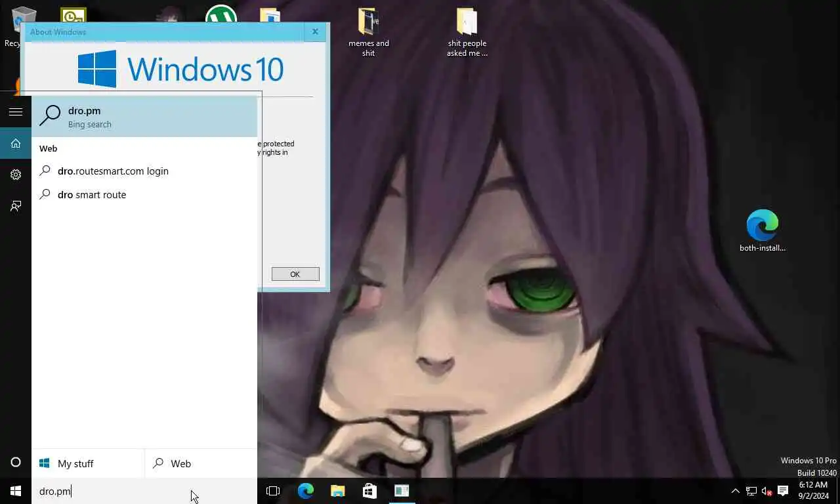This screenshot has width=840, height=504.
Task: Click inside the dro.pm search box
Action: pyautogui.click(x=144, y=491)
